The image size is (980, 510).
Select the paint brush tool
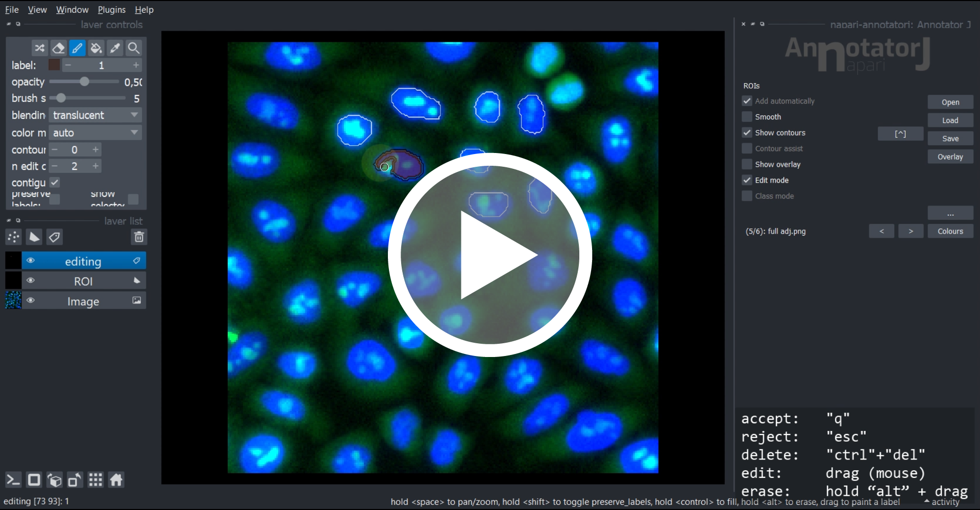tap(77, 48)
